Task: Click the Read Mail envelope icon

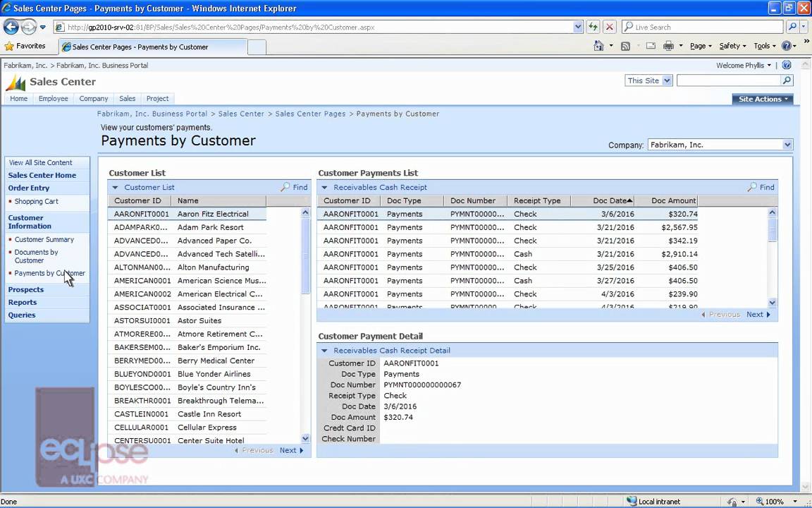Action: [x=651, y=46]
